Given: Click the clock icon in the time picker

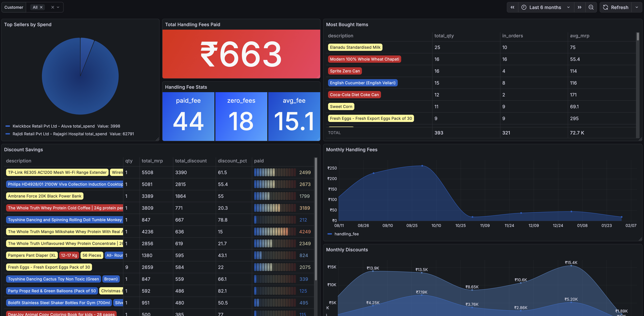Looking at the screenshot, I should [x=524, y=7].
